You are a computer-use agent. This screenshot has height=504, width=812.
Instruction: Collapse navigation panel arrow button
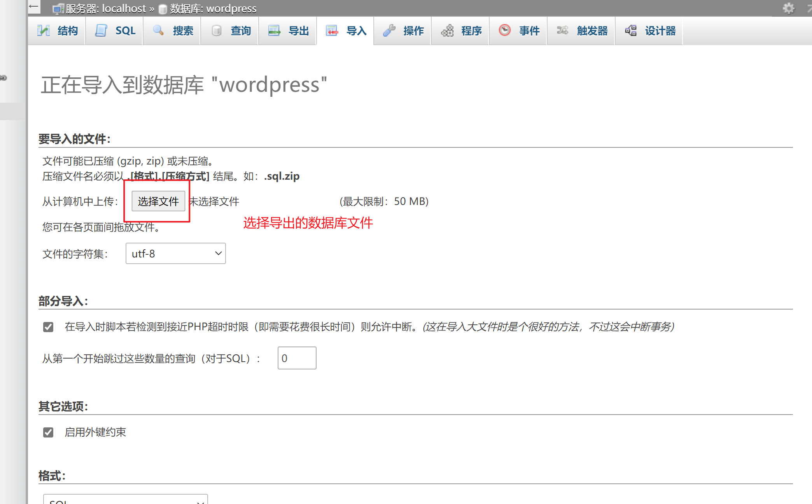(34, 7)
